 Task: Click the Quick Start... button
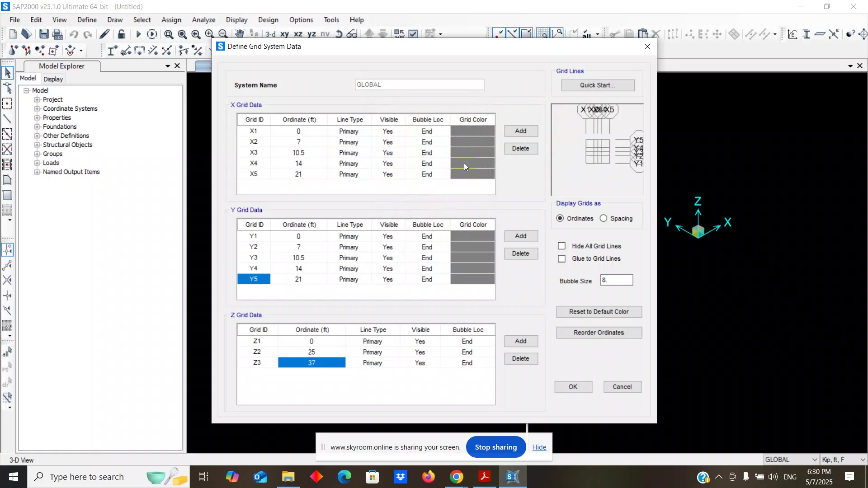click(597, 85)
